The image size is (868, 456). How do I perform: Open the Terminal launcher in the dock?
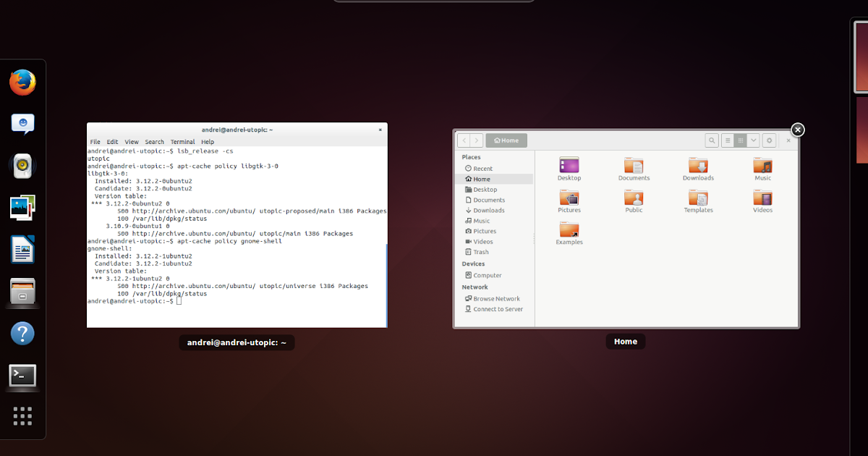[22, 376]
